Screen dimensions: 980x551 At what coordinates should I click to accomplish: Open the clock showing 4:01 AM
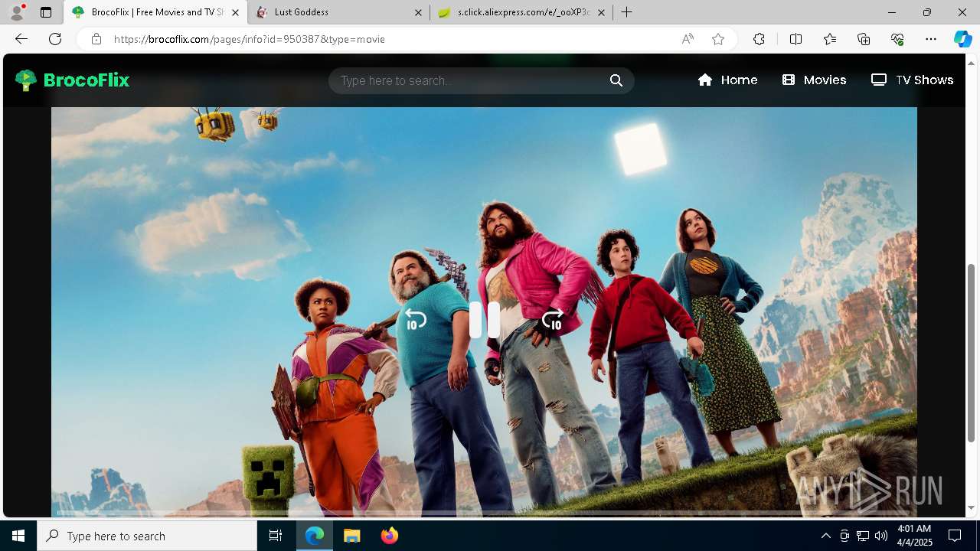pos(914,536)
